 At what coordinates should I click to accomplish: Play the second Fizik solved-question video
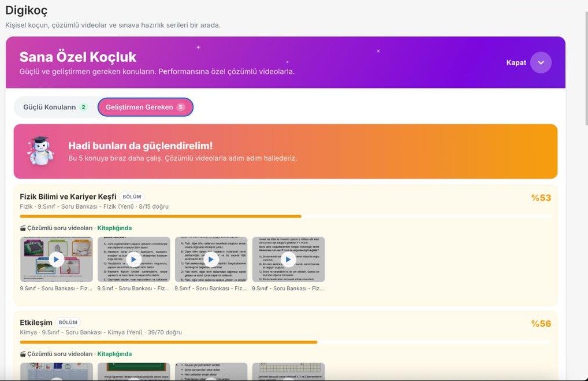[133, 260]
